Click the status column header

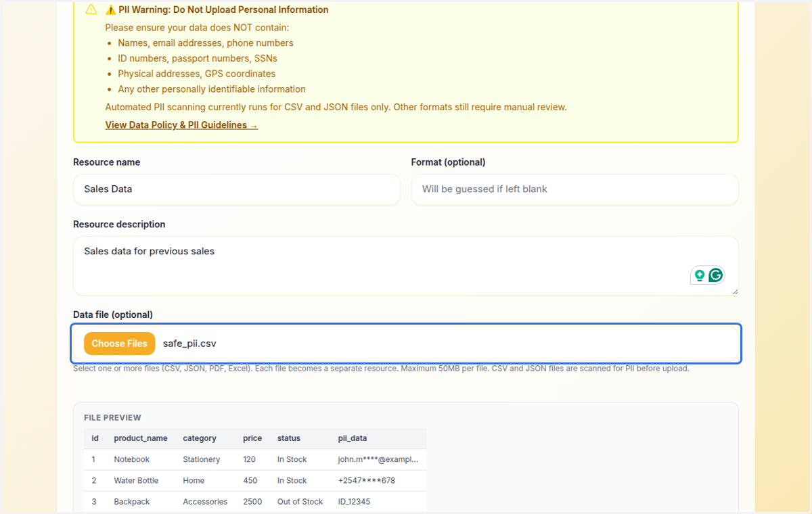289,438
